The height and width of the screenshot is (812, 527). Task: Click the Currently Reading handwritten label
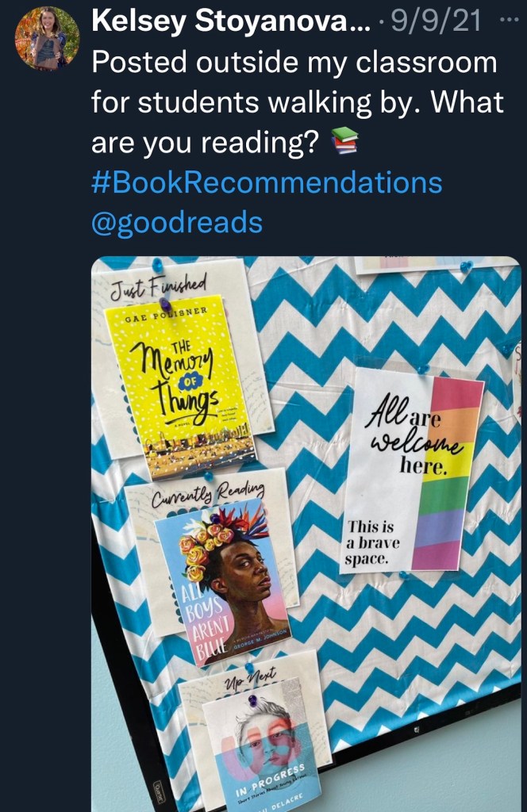(x=208, y=495)
